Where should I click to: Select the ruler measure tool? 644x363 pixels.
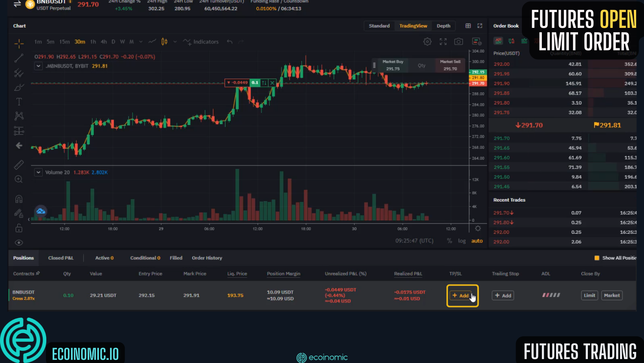click(19, 165)
